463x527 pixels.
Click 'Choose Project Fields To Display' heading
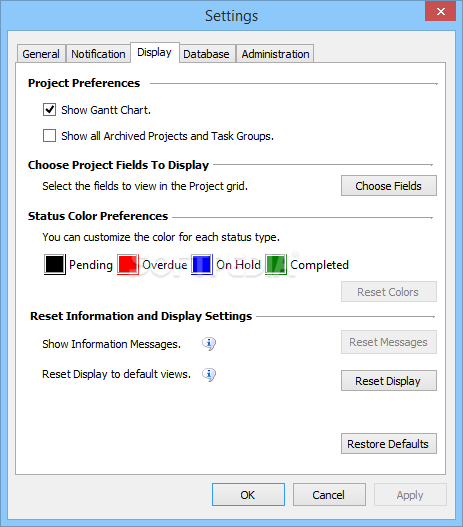(x=118, y=165)
